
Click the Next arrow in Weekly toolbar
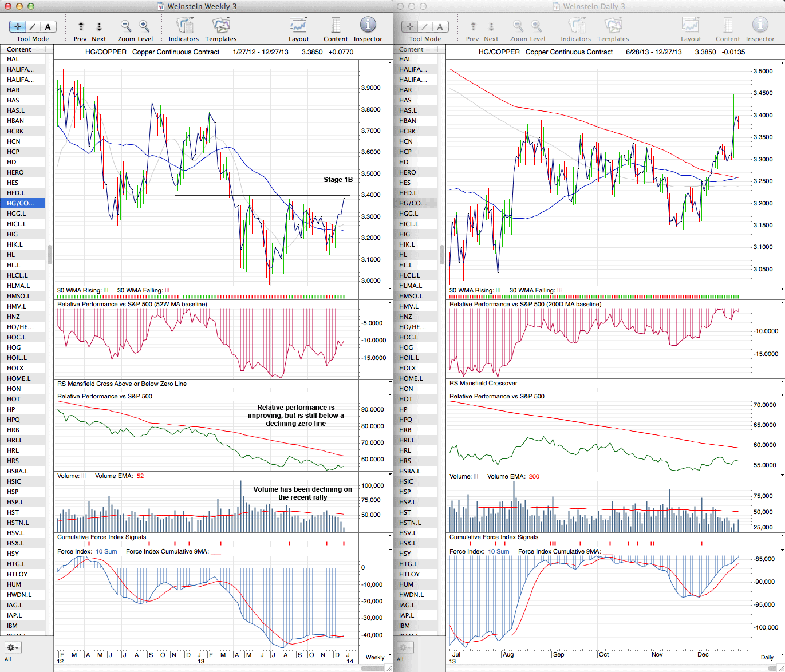coord(99,26)
